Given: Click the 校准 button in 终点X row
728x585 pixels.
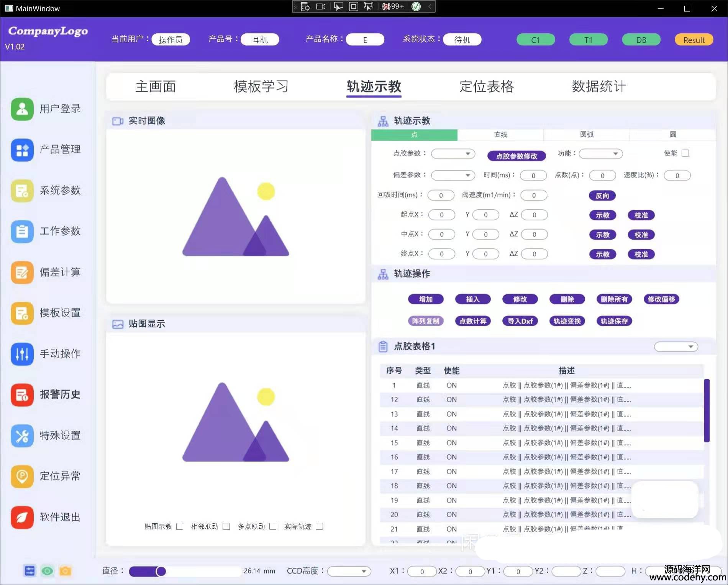Looking at the screenshot, I should 641,255.
